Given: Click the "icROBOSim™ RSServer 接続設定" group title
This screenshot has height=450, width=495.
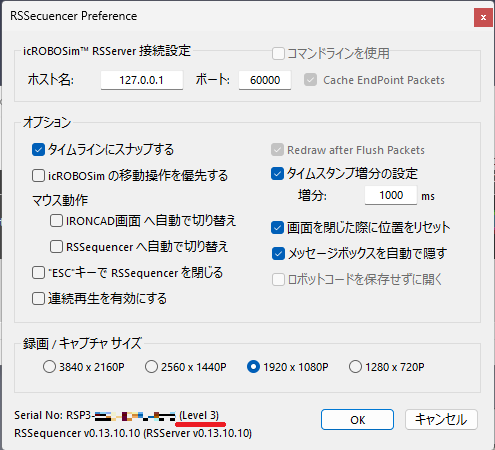Looking at the screenshot, I should (107, 51).
